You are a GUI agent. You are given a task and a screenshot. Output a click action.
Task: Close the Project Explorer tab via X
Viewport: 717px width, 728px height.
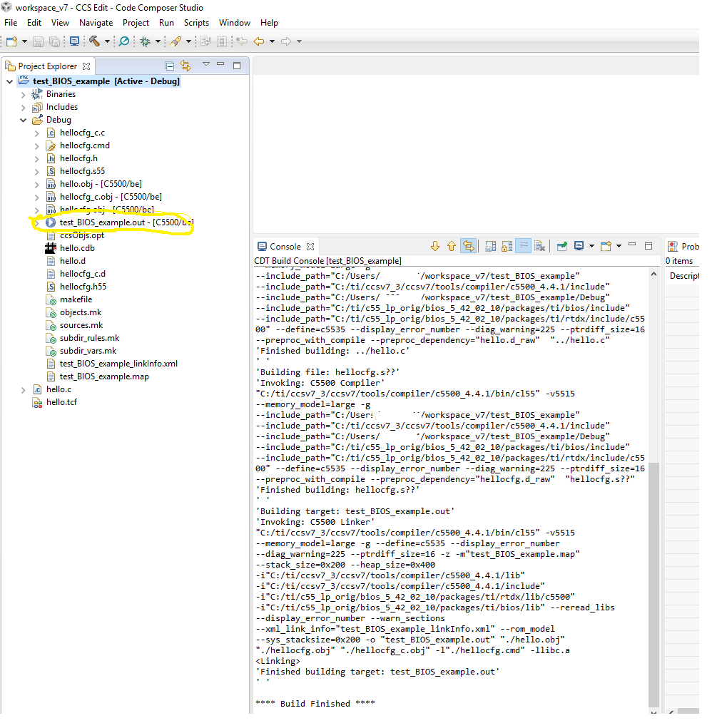[86, 66]
